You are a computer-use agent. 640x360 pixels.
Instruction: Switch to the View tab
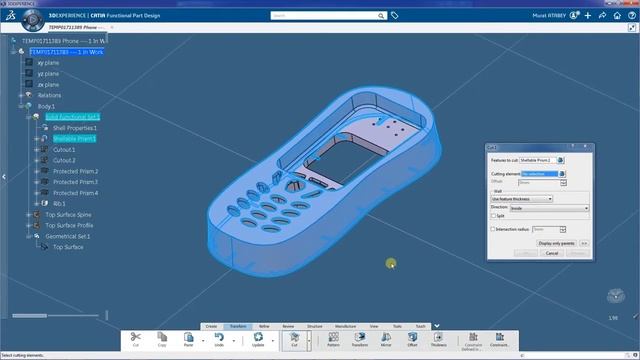point(374,326)
